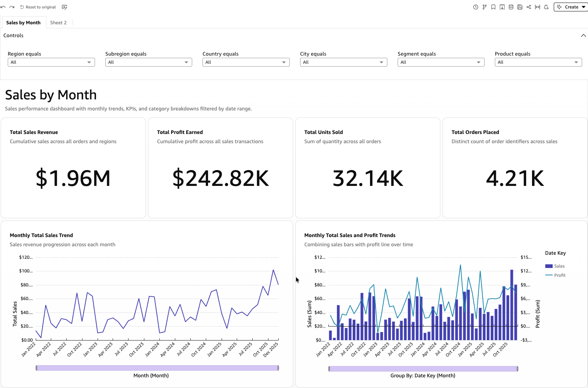Open the Subregion equals dropdown
Image resolution: width=588 pixels, height=388 pixels.
point(149,62)
